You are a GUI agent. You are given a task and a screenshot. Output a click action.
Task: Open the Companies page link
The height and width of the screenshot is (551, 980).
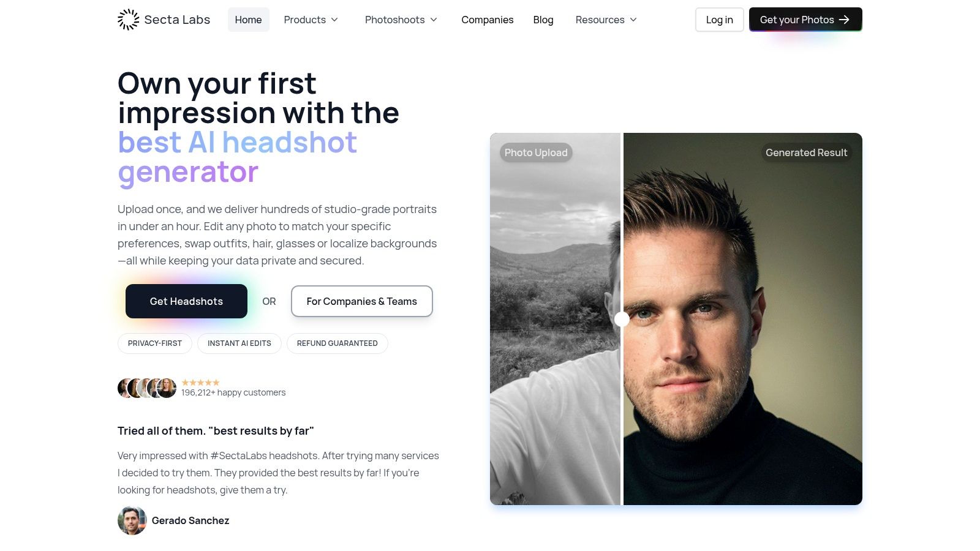pos(488,20)
